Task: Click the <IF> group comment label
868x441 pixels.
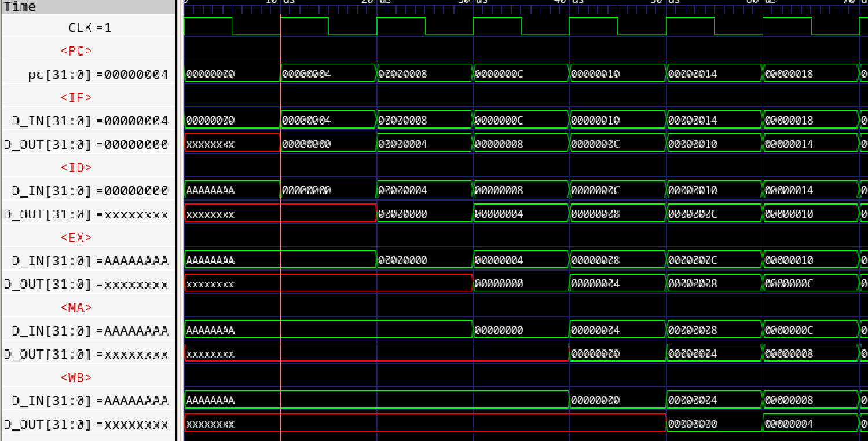Action: click(x=76, y=97)
